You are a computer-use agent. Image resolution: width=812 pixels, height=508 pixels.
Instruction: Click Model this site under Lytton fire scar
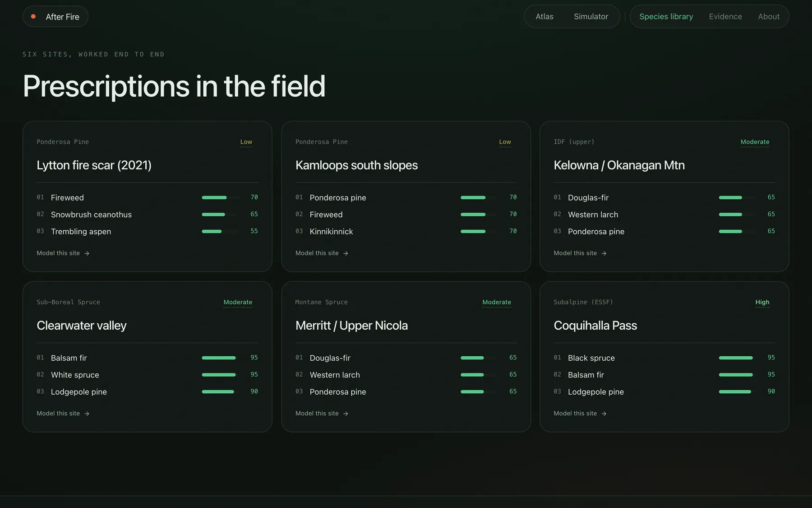point(63,253)
